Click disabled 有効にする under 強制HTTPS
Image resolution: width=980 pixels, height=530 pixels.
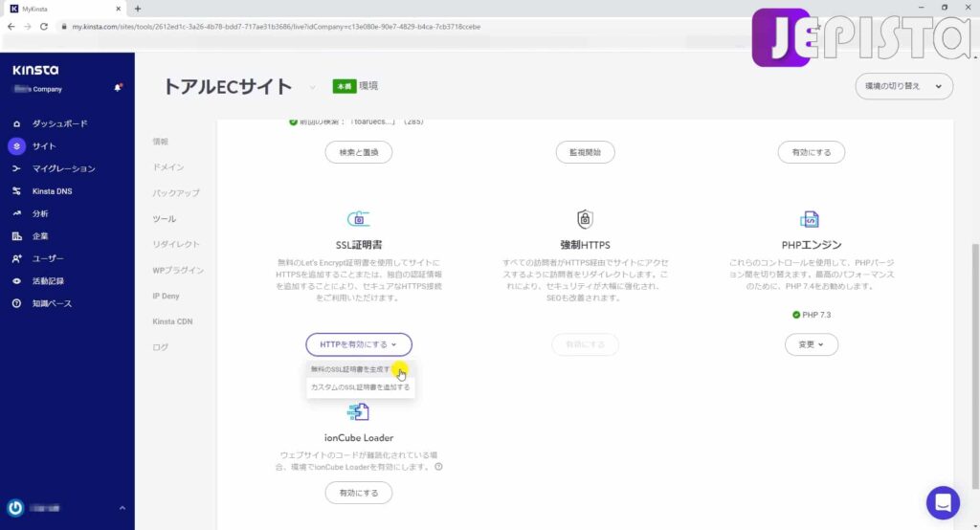[x=585, y=344]
